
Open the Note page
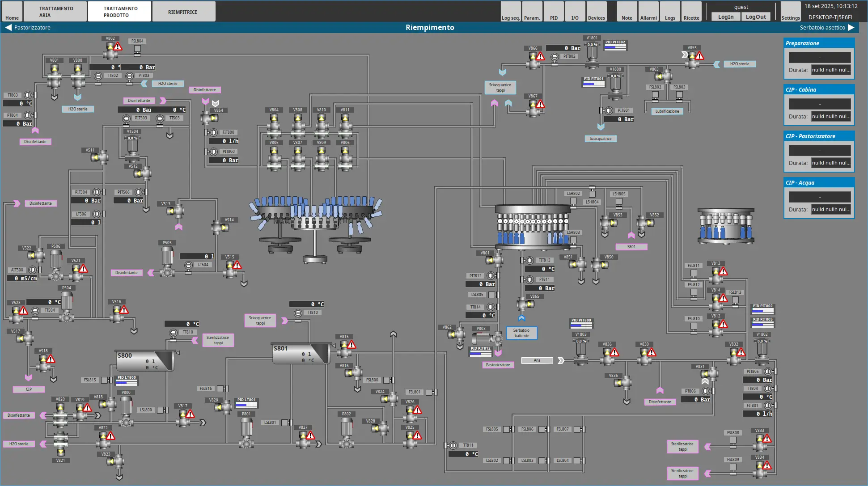627,12
